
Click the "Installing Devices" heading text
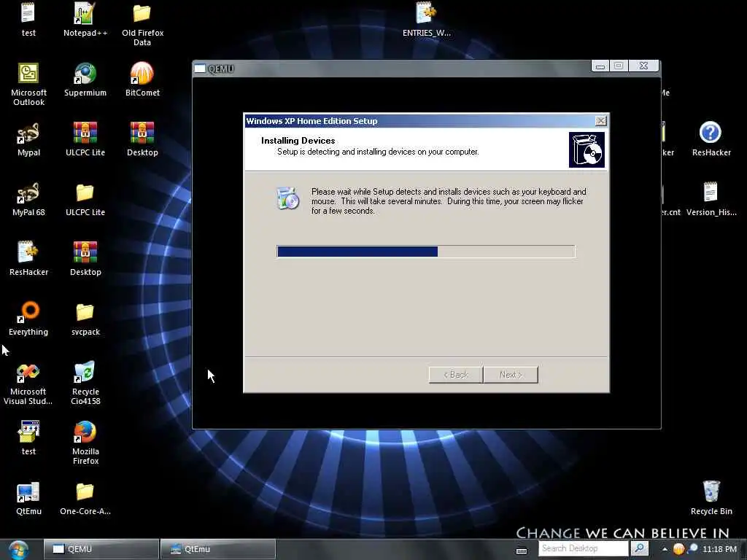point(298,141)
